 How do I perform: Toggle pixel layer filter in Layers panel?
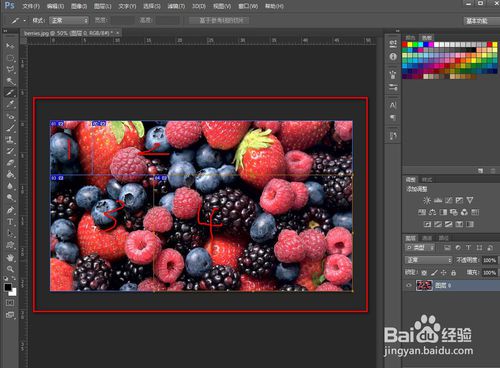447,248
